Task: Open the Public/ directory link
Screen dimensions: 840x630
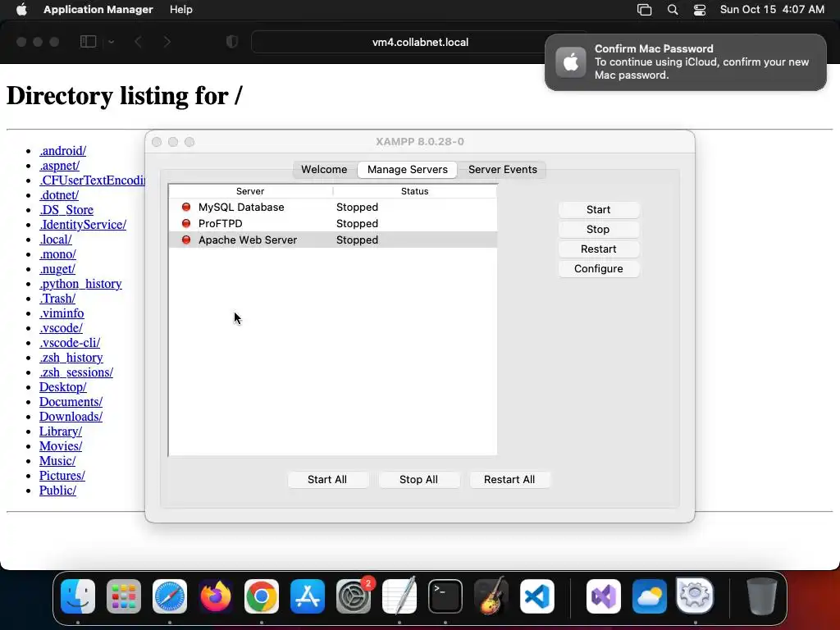Action: [58, 491]
